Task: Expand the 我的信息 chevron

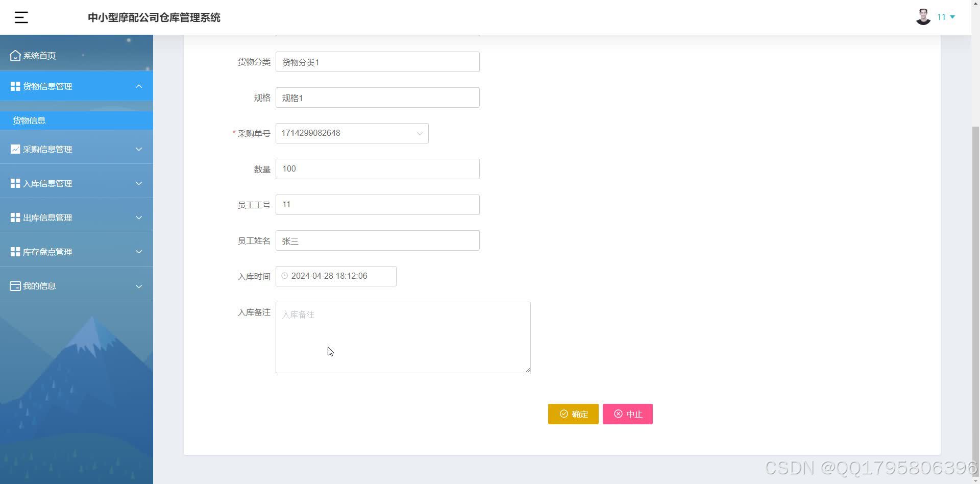Action: [139, 286]
